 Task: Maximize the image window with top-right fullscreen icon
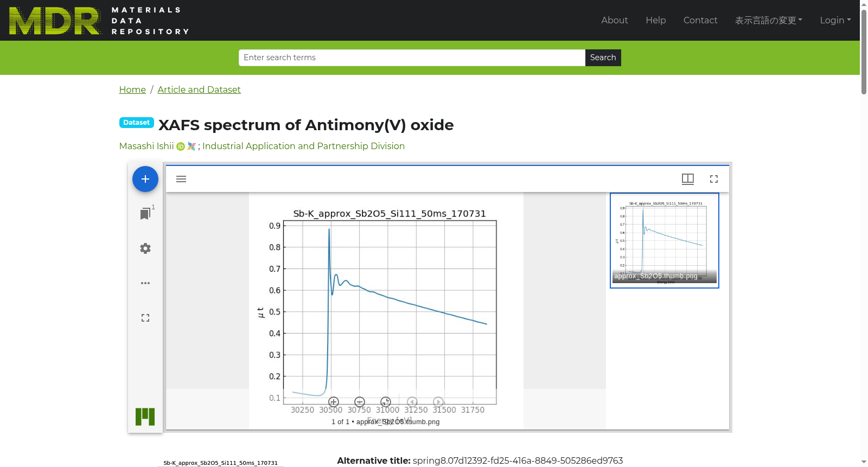tap(714, 179)
